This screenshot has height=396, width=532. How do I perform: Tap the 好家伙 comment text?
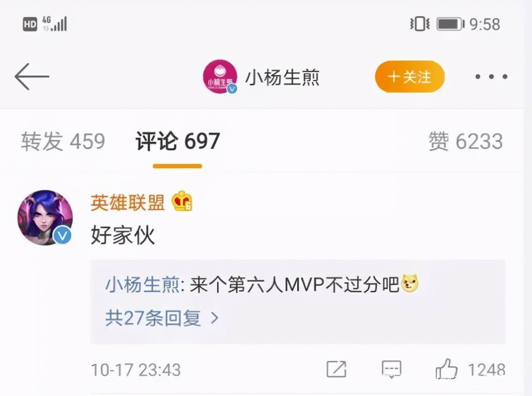(123, 235)
